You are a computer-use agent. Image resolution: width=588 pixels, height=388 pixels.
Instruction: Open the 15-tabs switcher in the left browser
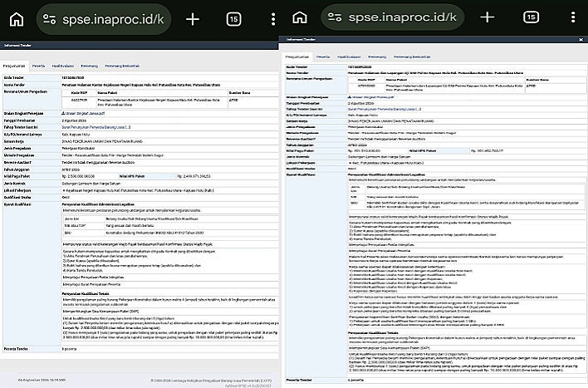(233, 19)
